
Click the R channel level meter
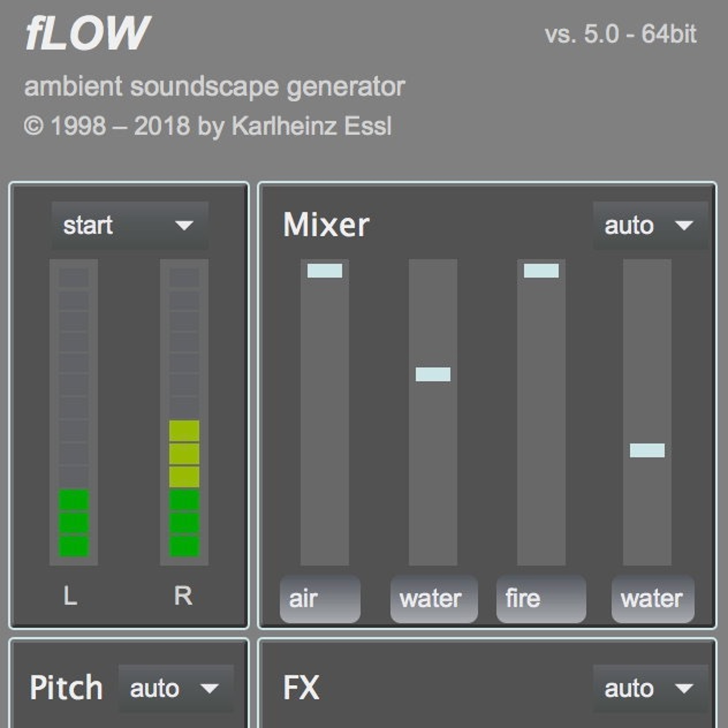(x=184, y=412)
